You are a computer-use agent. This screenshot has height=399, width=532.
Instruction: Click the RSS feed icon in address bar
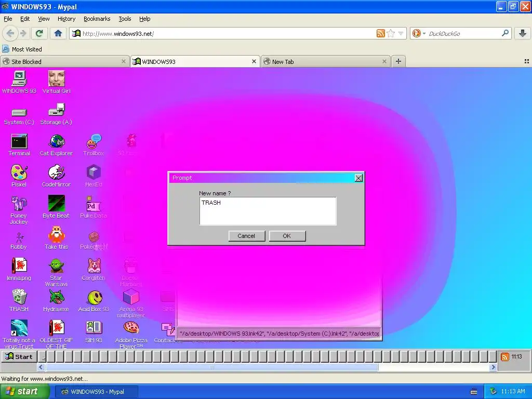pos(381,33)
